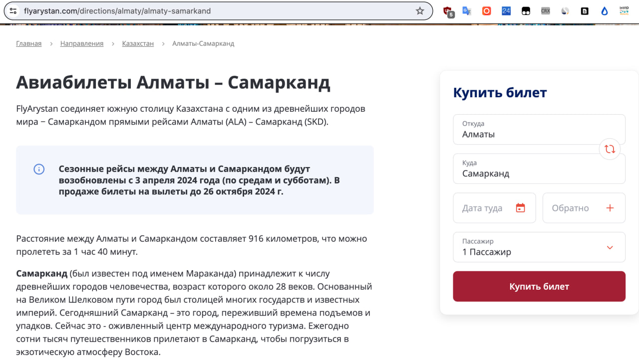Open the Google Translate extension
Viewport: 639px width, 364px height.
pyautogui.click(x=467, y=11)
